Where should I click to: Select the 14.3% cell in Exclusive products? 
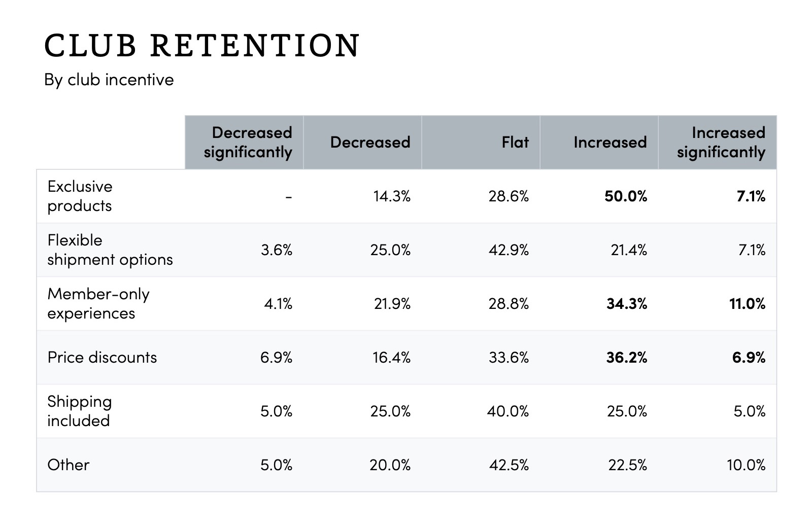tap(391, 196)
